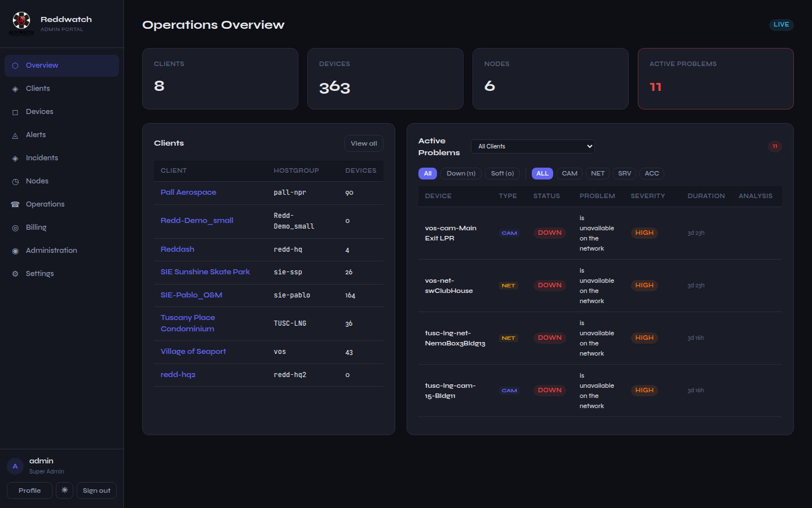Filter problems by Down (11)

[x=461, y=173]
